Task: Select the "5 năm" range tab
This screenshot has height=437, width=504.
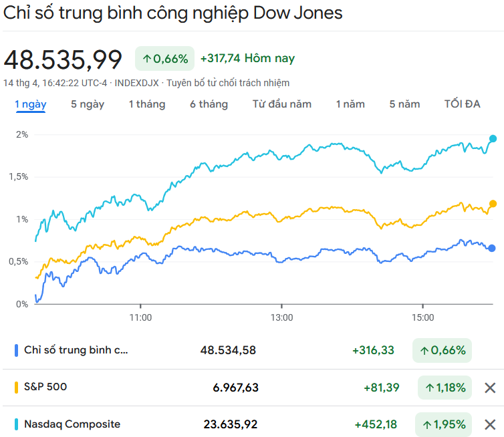Action: pyautogui.click(x=405, y=104)
